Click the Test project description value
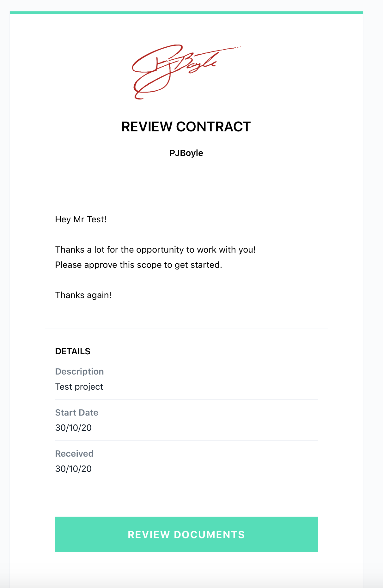The image size is (383, 588). point(79,387)
